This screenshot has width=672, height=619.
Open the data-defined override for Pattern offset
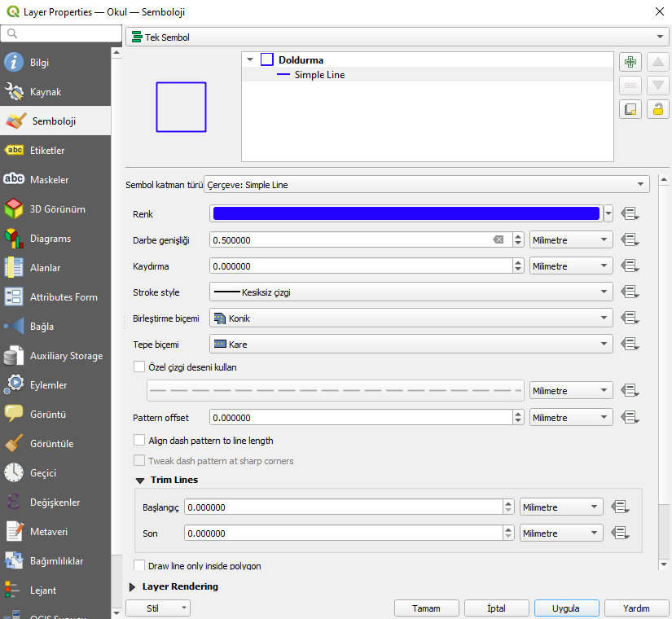pos(630,417)
